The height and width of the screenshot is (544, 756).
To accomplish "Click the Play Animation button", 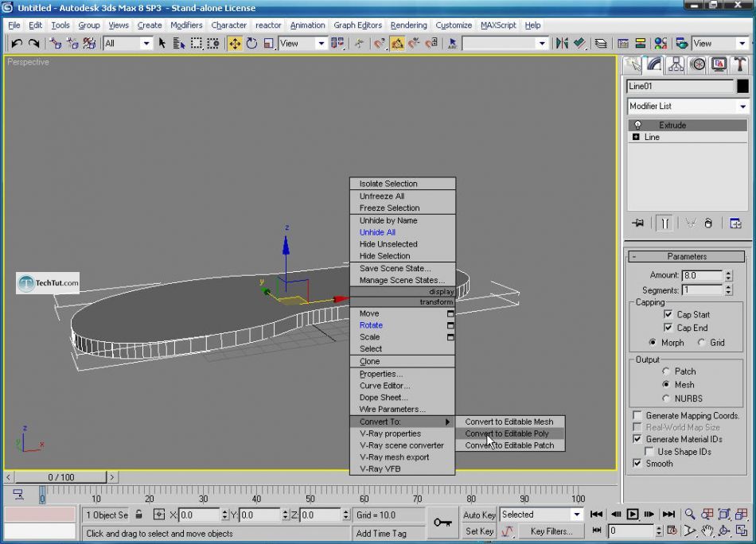I will tap(633, 514).
